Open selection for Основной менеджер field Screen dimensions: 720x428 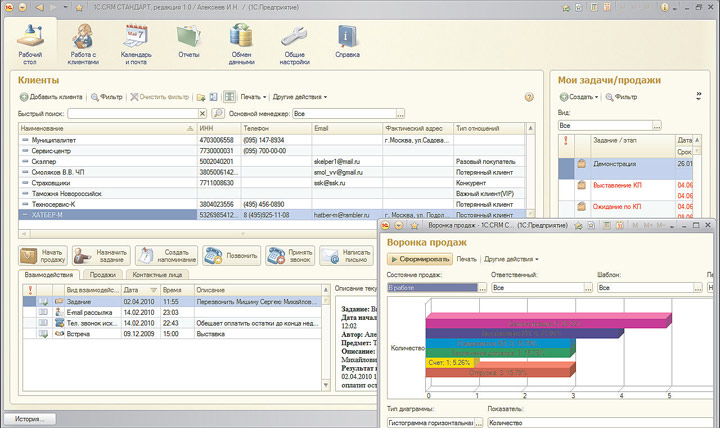tap(400, 113)
